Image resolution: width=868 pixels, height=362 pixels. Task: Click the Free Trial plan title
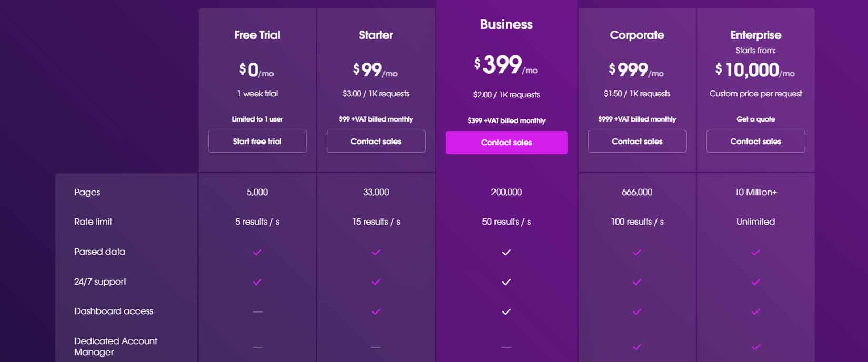tap(257, 35)
